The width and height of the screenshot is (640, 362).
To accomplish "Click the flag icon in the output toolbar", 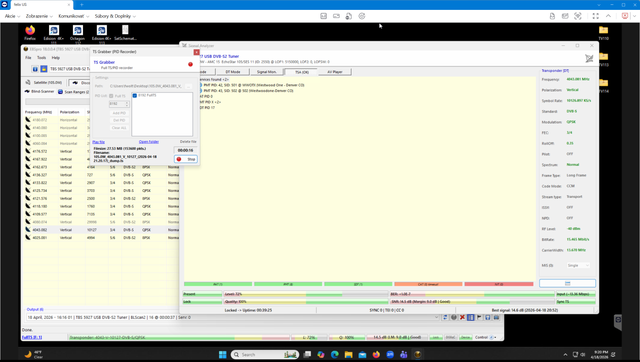I will coord(479,317).
